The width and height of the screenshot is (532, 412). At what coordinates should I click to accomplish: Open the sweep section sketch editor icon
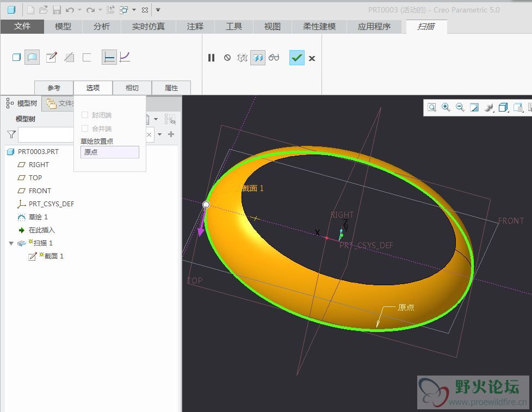(x=52, y=57)
